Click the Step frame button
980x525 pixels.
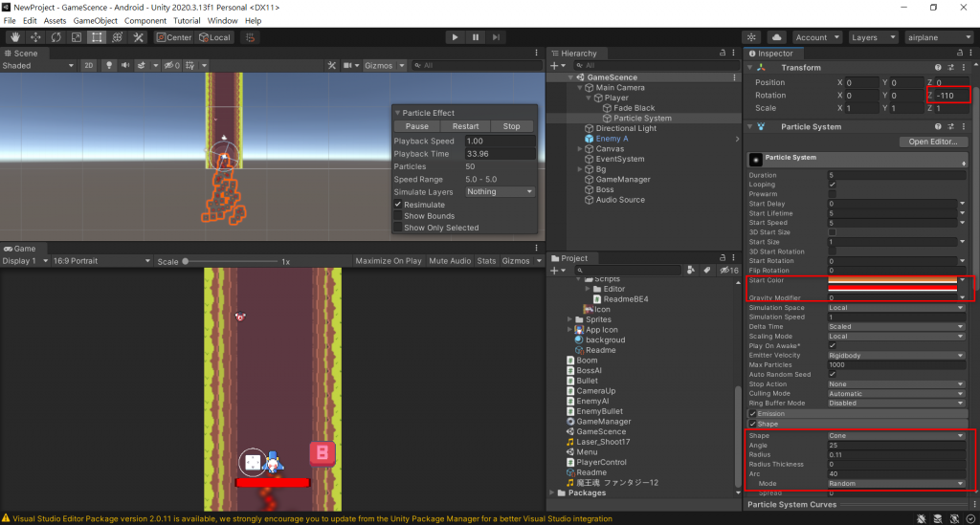[497, 37]
